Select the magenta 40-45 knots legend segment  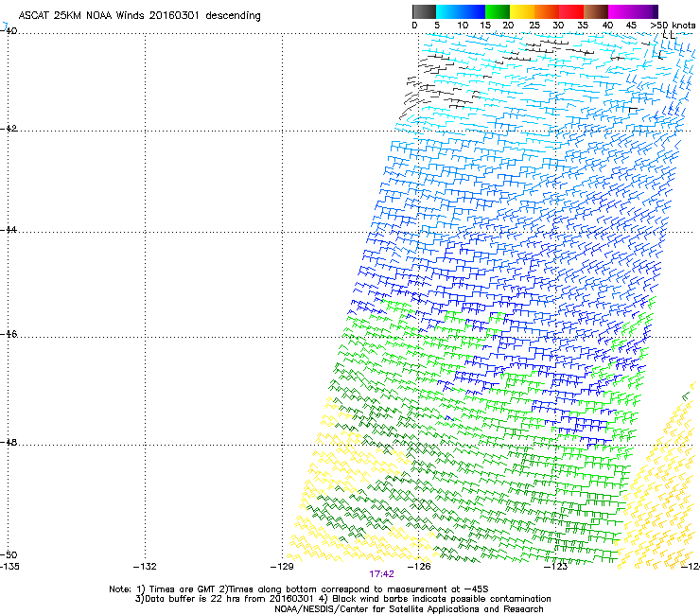coord(621,11)
